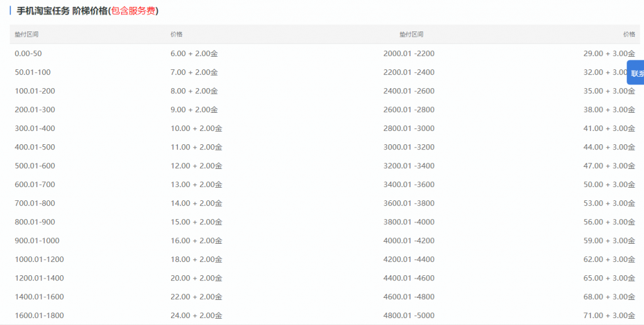Click price 68.00 + 3.00金
This screenshot has width=644, height=325.
[609, 297]
